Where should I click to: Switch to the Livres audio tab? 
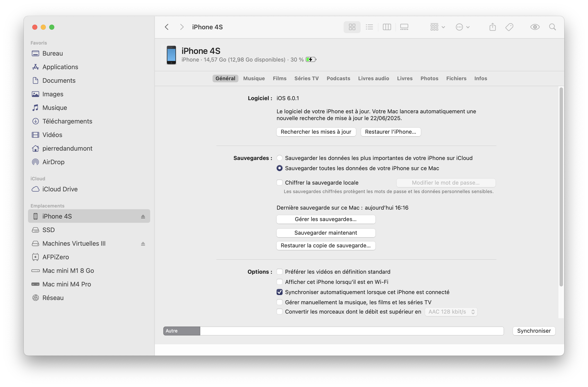[x=373, y=78]
